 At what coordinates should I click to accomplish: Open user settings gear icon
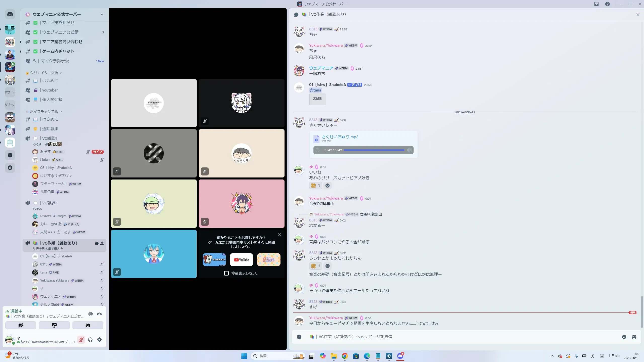click(99, 340)
